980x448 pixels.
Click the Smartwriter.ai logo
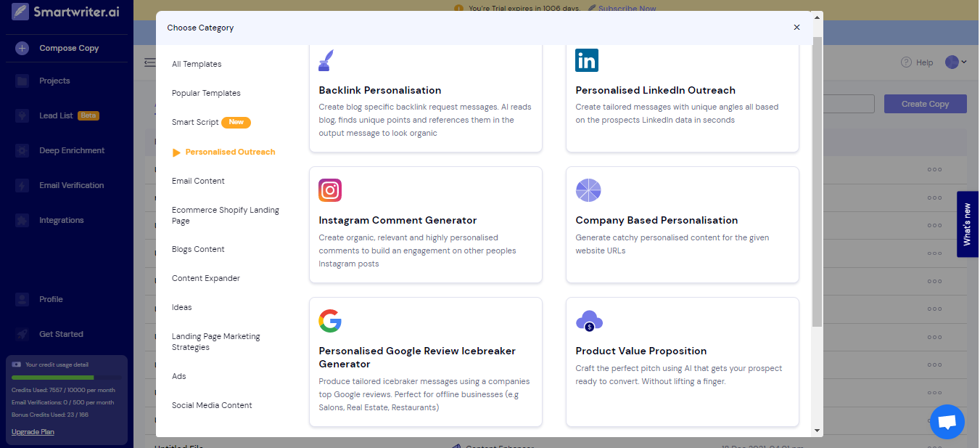coord(64,12)
